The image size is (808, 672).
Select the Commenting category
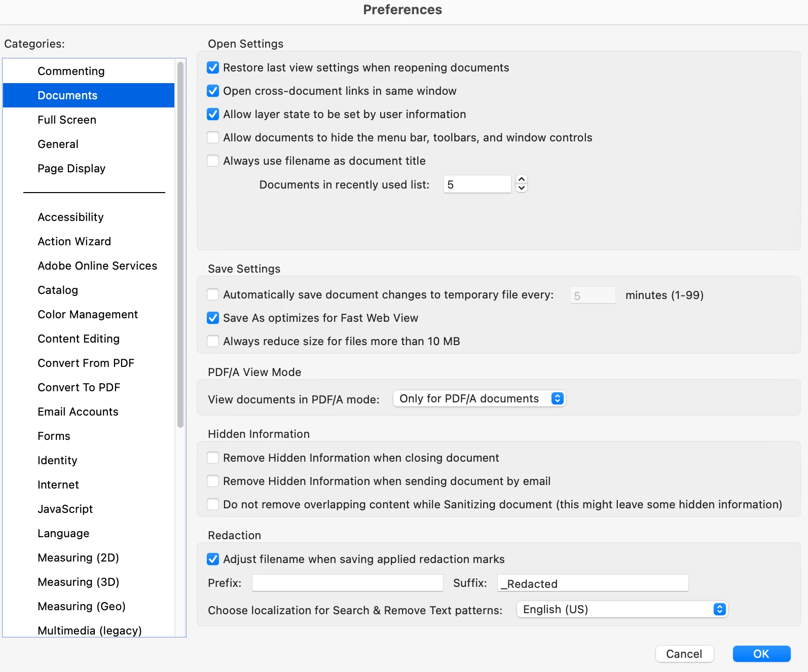[x=71, y=71]
